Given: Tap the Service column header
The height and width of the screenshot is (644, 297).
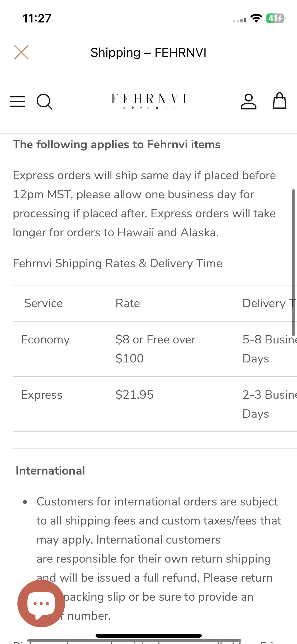Looking at the screenshot, I should tap(44, 303).
